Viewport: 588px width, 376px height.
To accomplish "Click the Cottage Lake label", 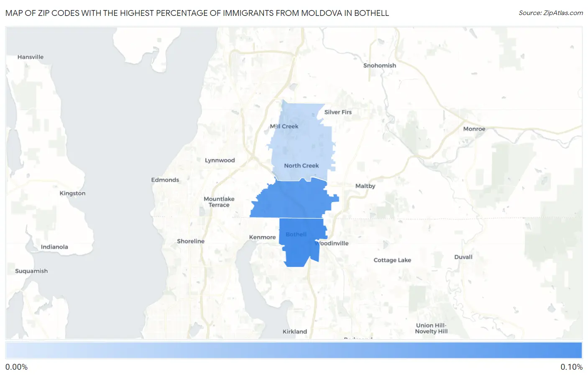I will [x=392, y=260].
